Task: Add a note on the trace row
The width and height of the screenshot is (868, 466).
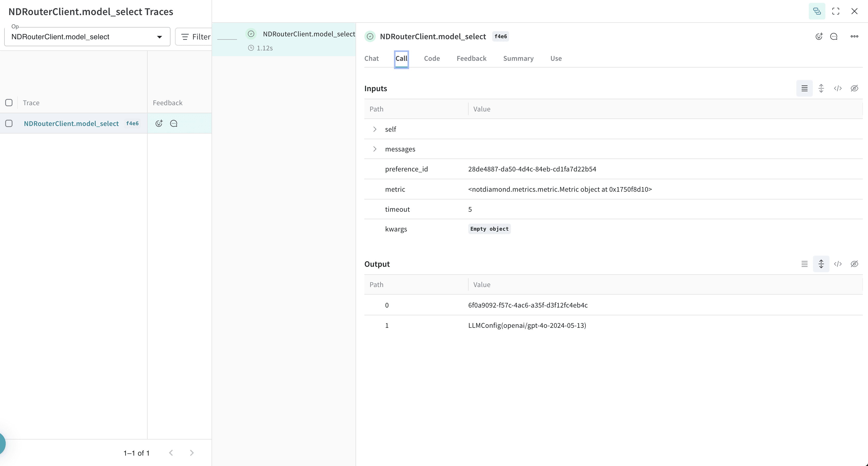Action: pos(174,123)
